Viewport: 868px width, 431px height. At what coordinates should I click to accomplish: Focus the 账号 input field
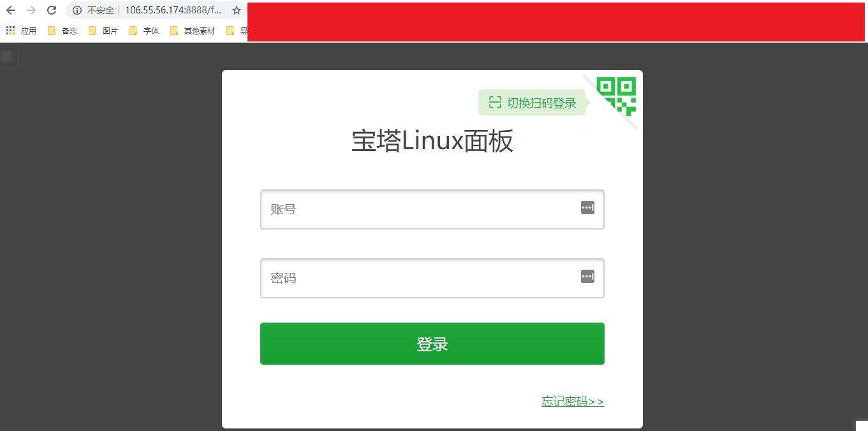point(432,209)
